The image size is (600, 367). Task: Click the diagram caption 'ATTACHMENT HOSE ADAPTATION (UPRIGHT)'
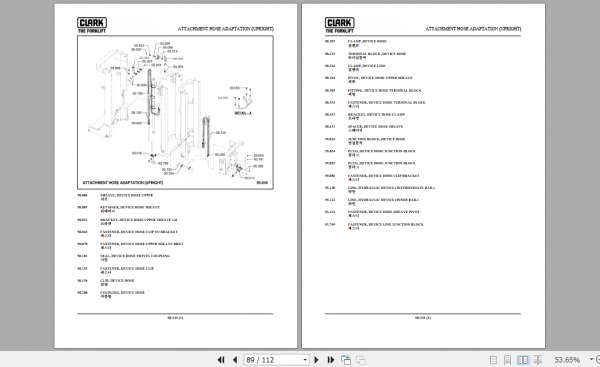click(x=123, y=183)
